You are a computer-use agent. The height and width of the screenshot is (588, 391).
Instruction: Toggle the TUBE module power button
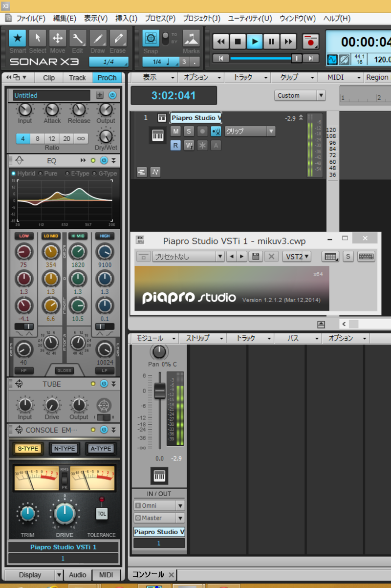point(104,384)
